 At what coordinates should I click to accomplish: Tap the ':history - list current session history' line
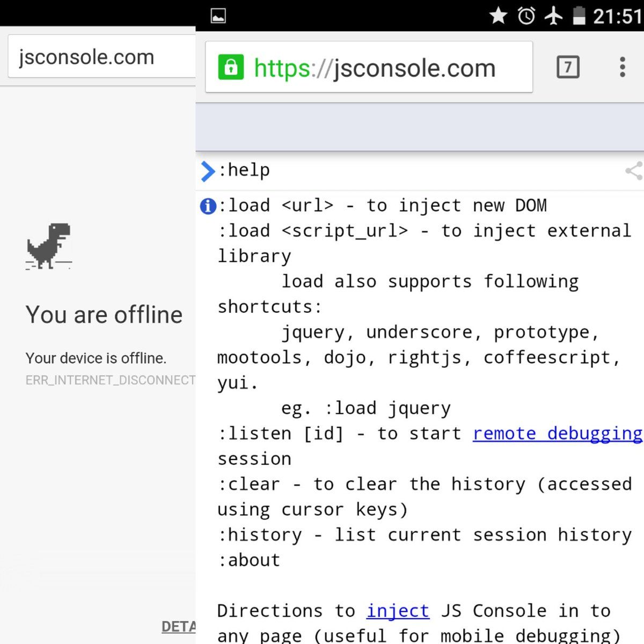click(425, 535)
